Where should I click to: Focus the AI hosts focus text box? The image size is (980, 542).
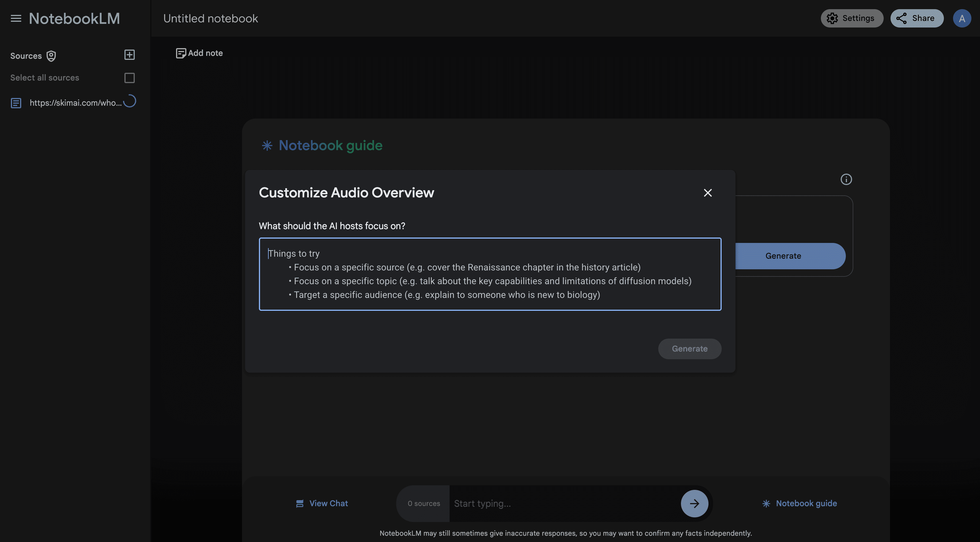click(490, 274)
